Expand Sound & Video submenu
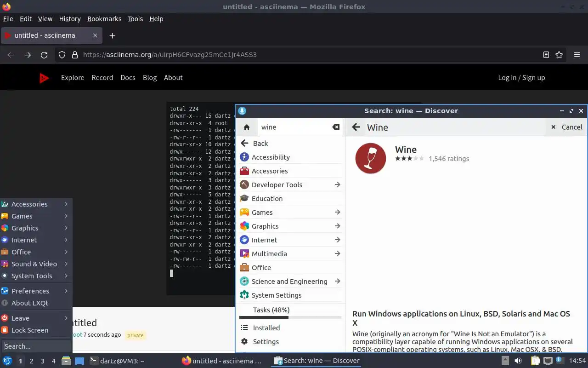 [x=36, y=264]
